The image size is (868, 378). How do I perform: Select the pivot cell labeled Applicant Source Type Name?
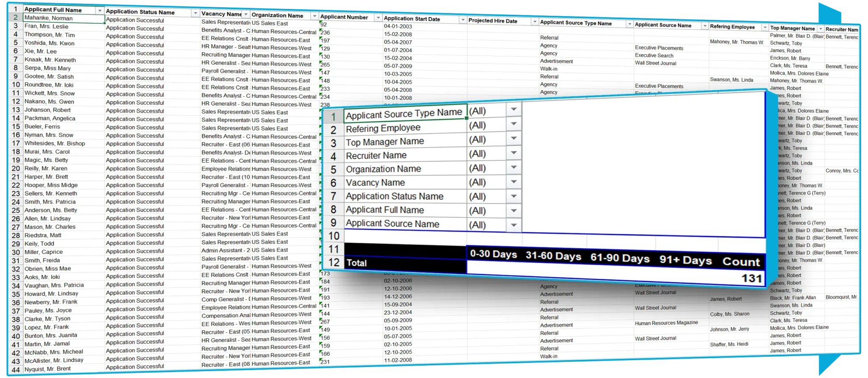404,114
